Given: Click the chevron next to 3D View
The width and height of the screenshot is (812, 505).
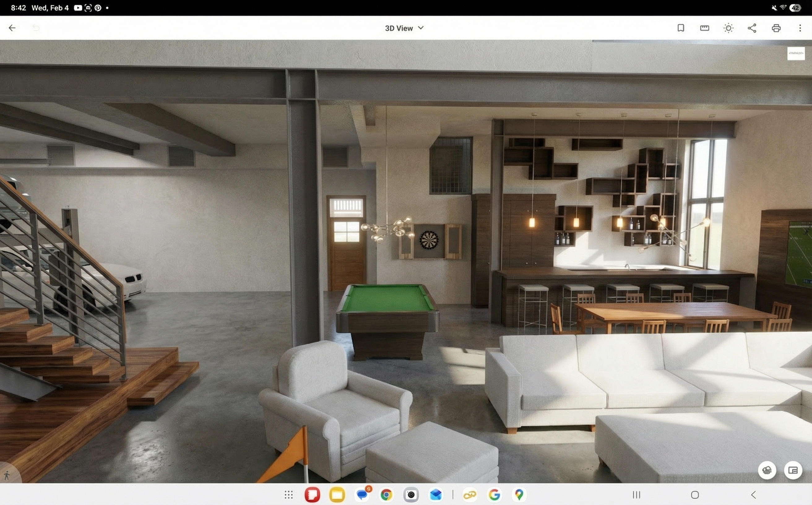Looking at the screenshot, I should pos(421,28).
